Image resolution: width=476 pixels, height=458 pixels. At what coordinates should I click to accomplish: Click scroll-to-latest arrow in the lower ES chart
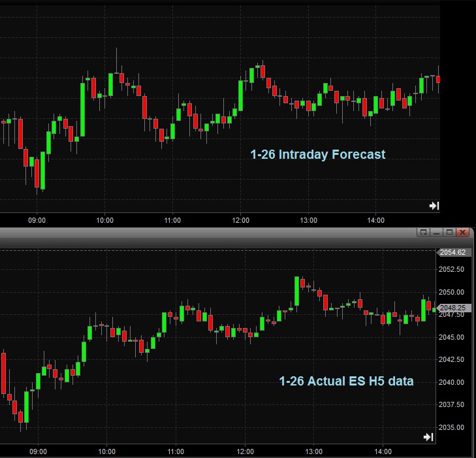click(x=429, y=436)
